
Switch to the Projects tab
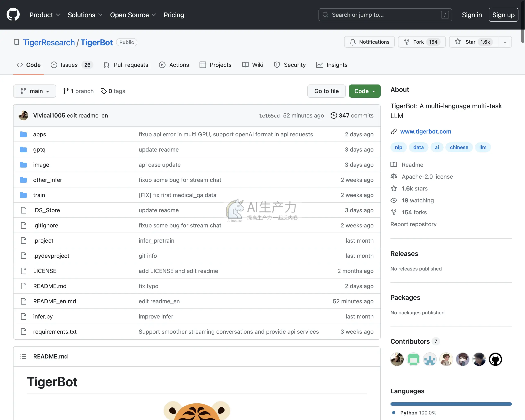[x=215, y=65]
